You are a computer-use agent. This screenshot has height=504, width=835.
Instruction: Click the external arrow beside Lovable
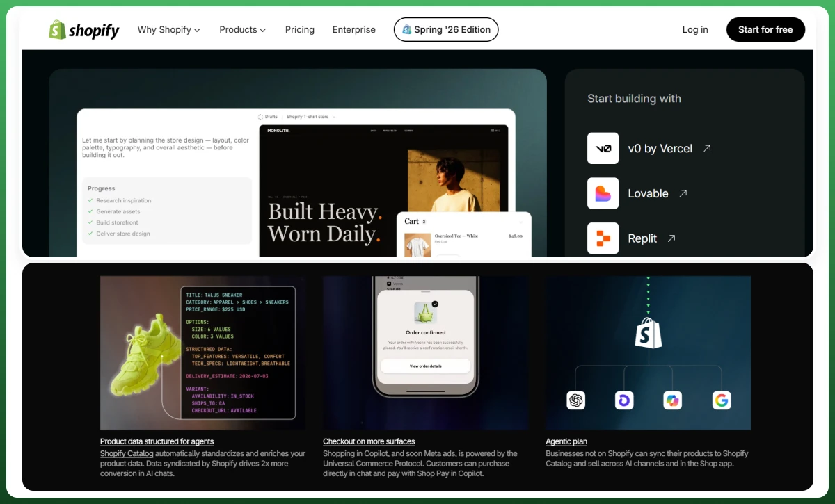coord(683,193)
